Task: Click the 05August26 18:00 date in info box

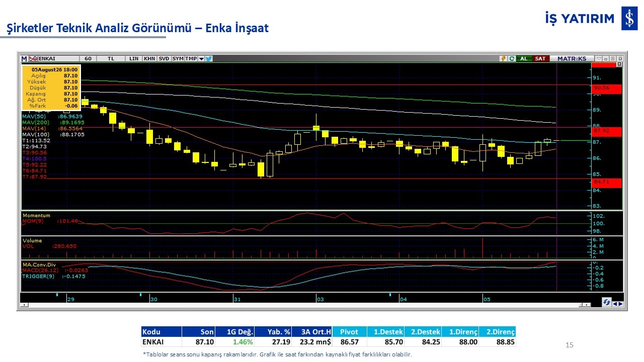Action: 55,69
